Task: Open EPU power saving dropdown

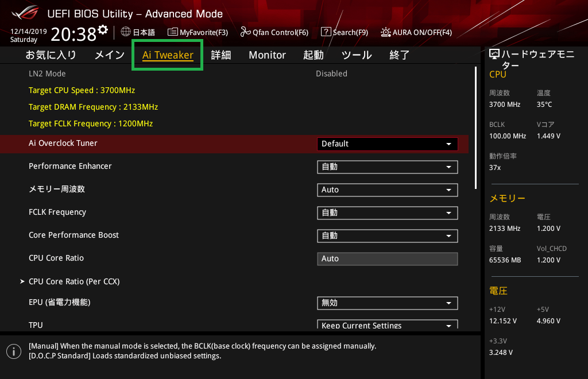Action: pyautogui.click(x=387, y=303)
